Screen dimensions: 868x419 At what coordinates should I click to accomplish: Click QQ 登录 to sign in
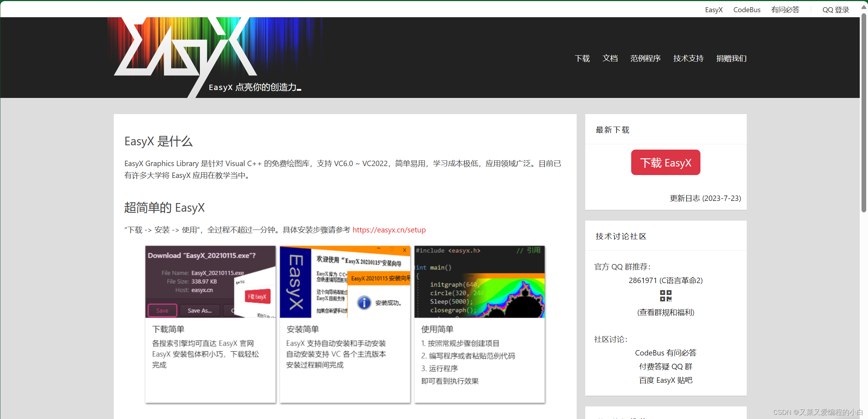(x=835, y=10)
